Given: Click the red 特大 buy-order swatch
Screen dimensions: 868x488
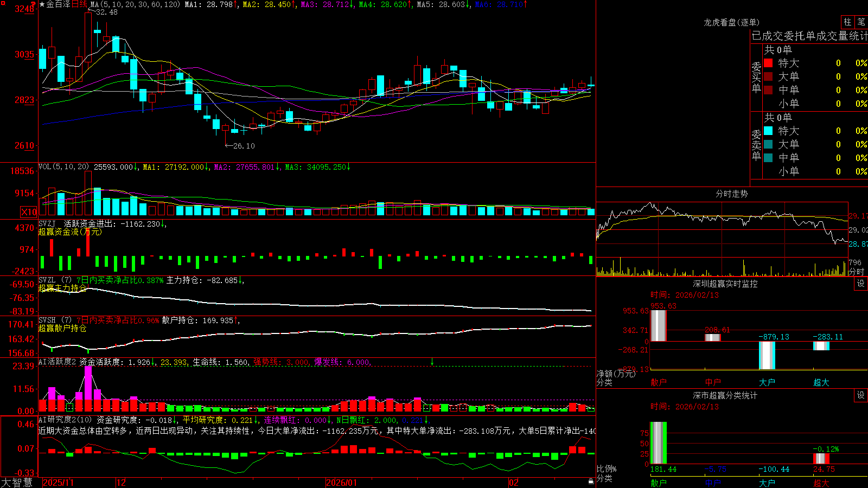Looking at the screenshot, I should click(x=768, y=63).
